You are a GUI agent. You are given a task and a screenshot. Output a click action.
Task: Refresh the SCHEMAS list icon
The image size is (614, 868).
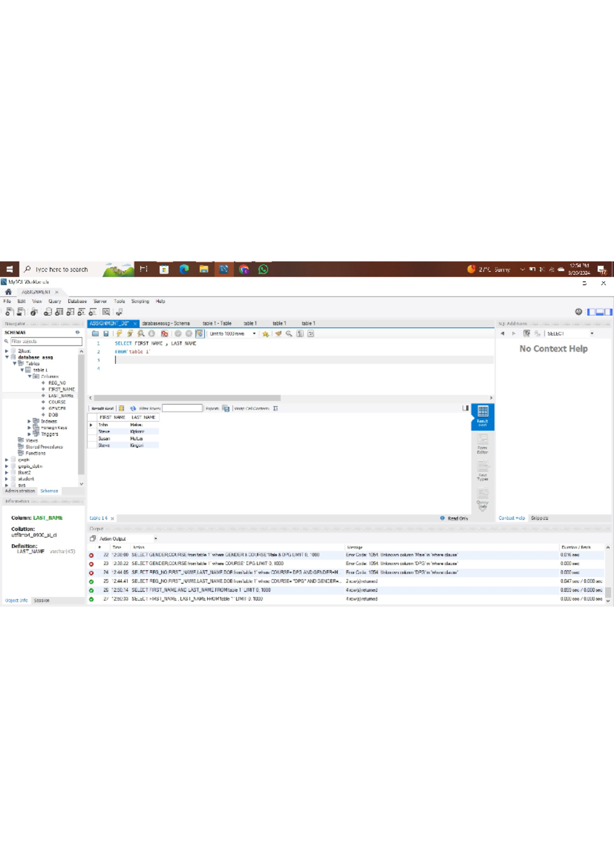click(78, 333)
